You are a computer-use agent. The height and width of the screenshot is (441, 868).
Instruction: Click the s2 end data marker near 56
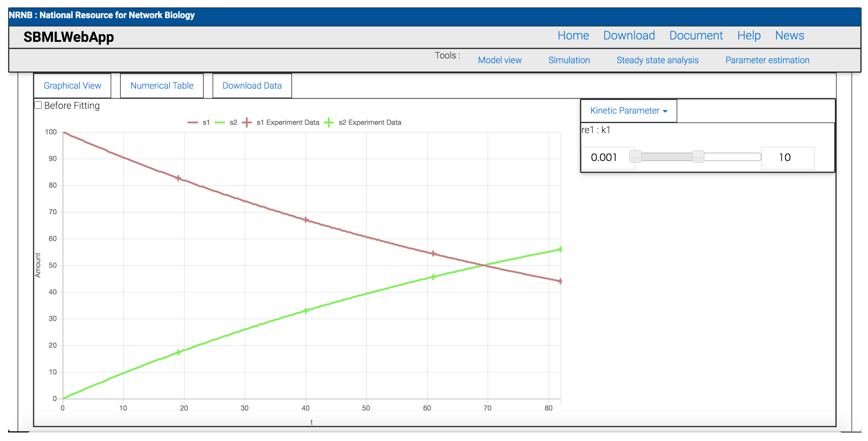(560, 249)
